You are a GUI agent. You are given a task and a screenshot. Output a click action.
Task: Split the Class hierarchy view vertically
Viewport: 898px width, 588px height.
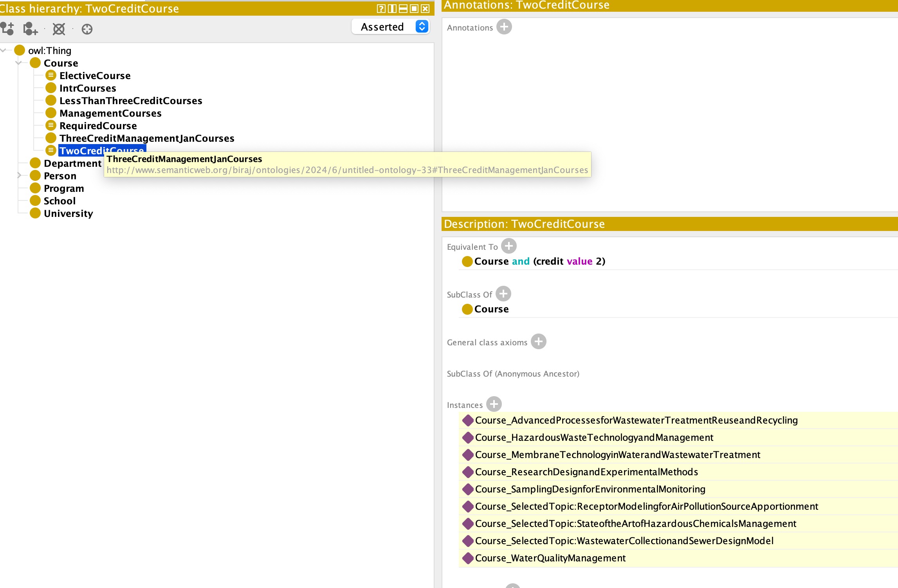point(392,9)
